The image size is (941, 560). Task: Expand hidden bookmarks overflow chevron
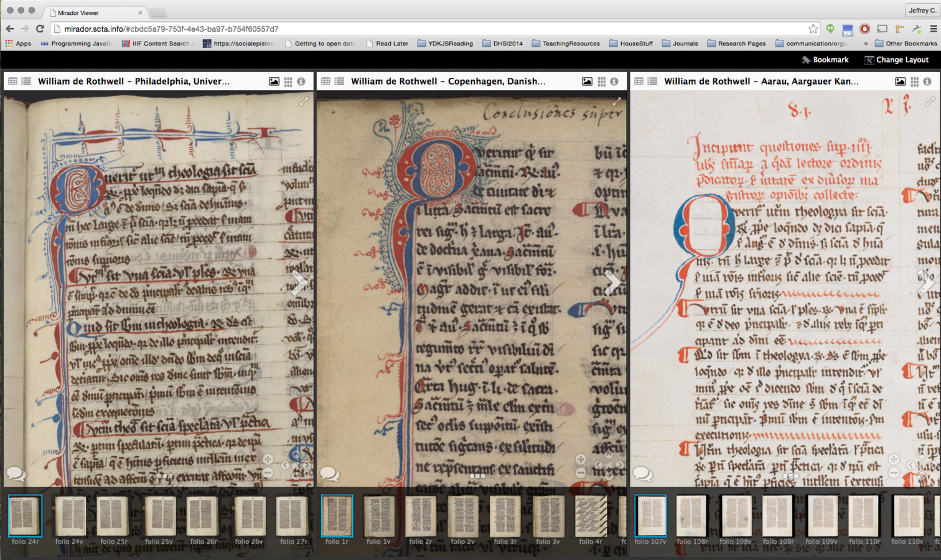click(x=865, y=44)
